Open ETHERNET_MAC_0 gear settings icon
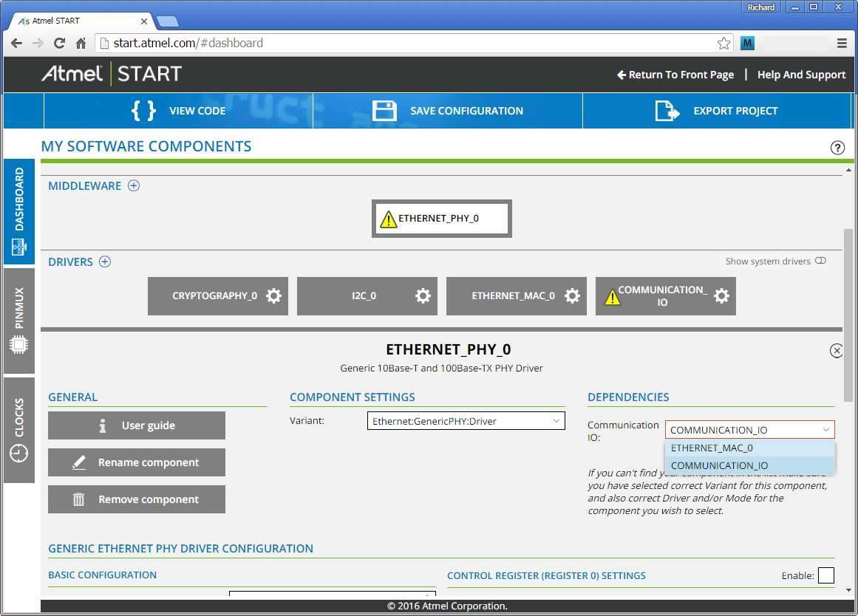The height and width of the screenshot is (616, 858). click(x=572, y=296)
